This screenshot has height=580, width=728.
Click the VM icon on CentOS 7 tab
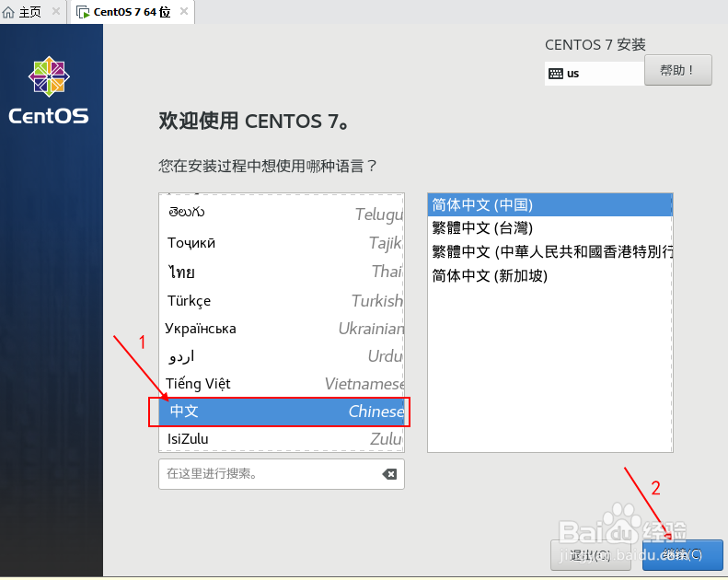[83, 12]
